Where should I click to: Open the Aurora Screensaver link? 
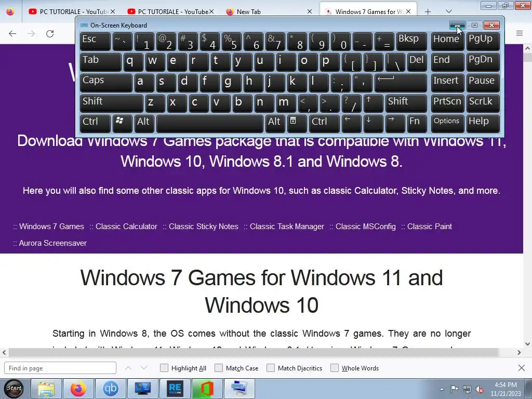[x=52, y=243]
